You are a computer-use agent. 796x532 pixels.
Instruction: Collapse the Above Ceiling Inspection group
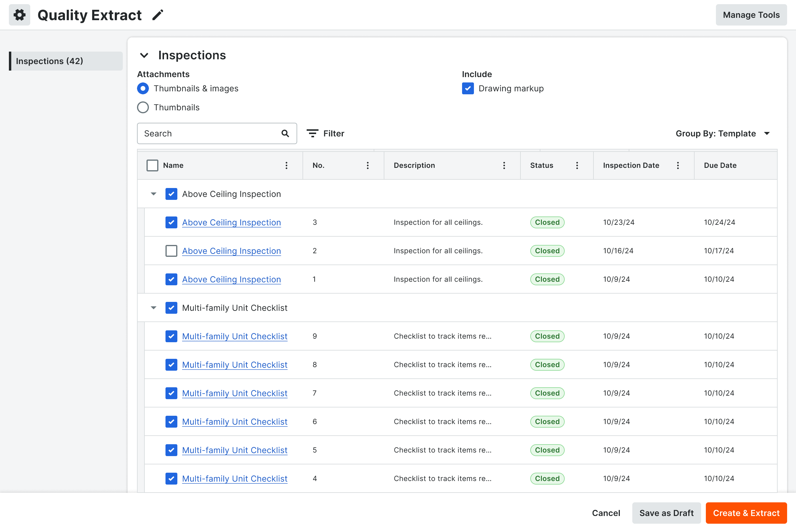pos(153,194)
